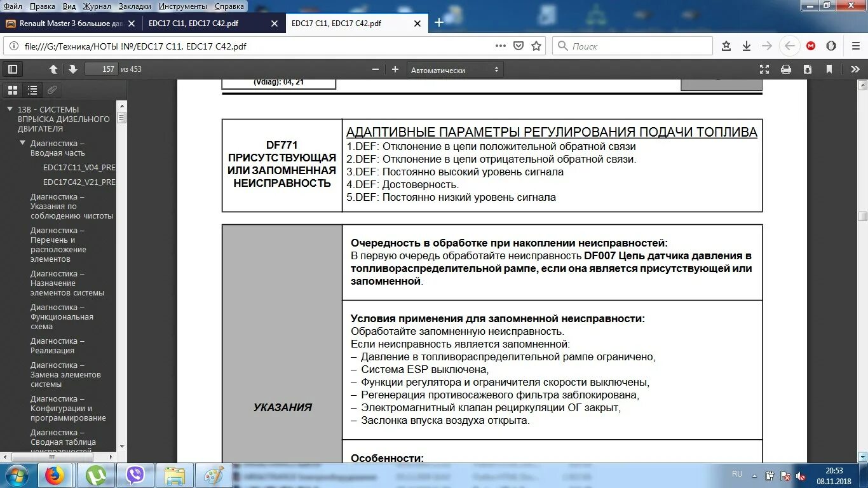Open the Файл menu
This screenshot has width=868, height=488.
(x=13, y=6)
